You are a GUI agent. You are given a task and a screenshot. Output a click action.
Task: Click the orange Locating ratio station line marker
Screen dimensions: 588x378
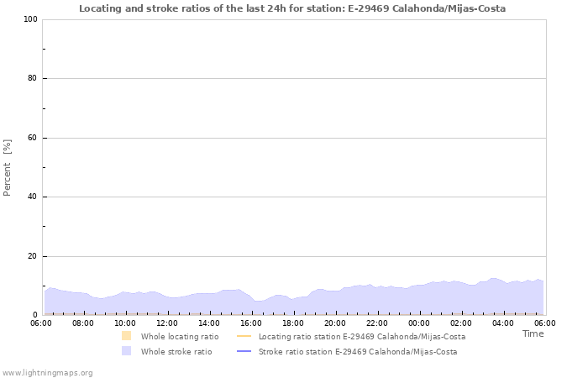pos(245,336)
